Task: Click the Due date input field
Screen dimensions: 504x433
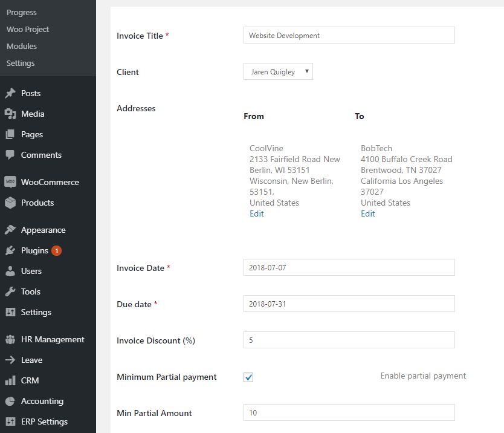Action: 349,304
